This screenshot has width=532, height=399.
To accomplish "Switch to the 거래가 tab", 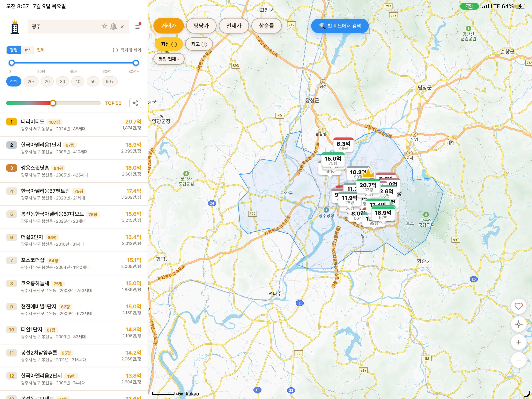I will 168,26.
